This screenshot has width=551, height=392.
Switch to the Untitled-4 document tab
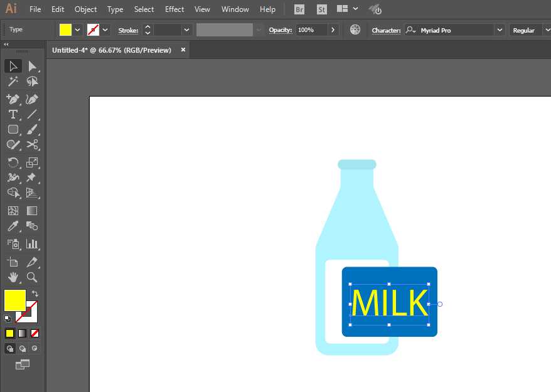pyautogui.click(x=112, y=50)
